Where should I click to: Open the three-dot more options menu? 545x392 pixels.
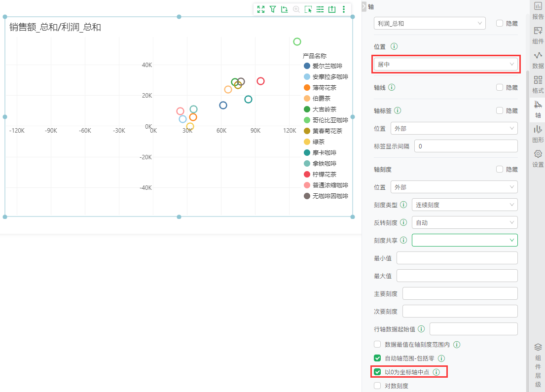click(344, 9)
